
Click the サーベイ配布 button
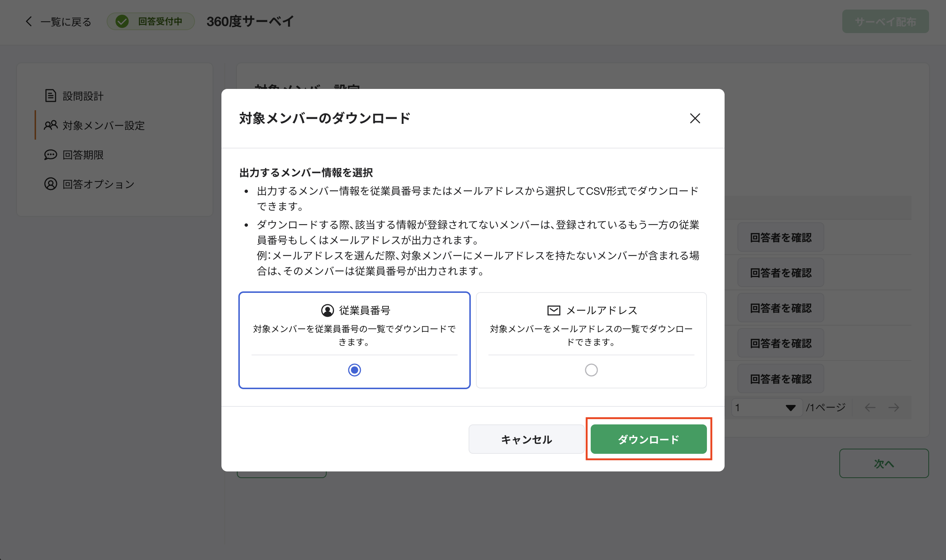[x=886, y=22]
